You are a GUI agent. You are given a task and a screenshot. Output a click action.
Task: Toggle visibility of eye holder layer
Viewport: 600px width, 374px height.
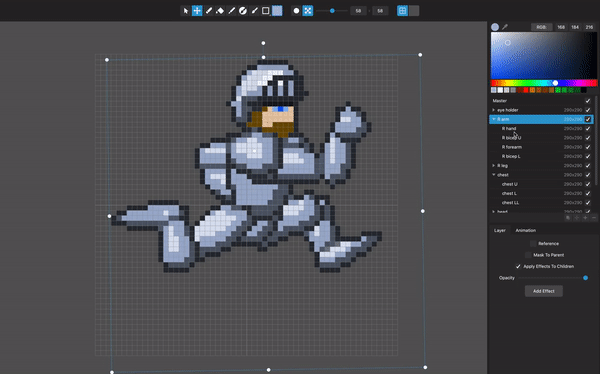[588, 110]
